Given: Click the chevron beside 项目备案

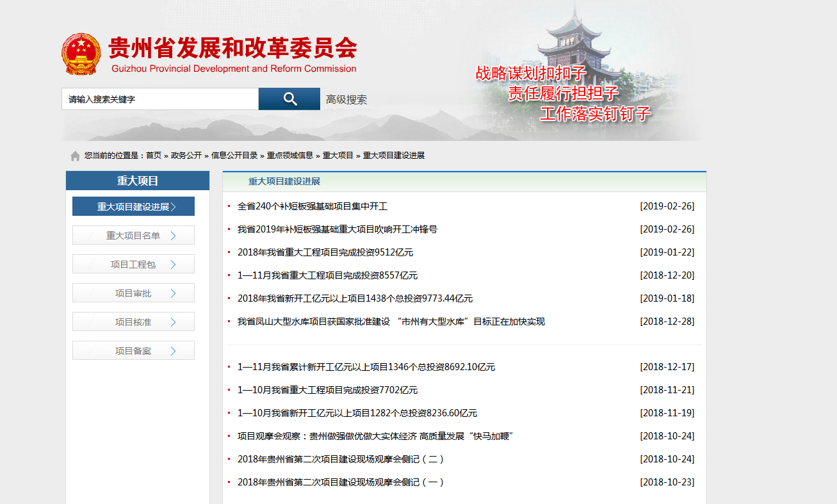Looking at the screenshot, I should tap(173, 351).
